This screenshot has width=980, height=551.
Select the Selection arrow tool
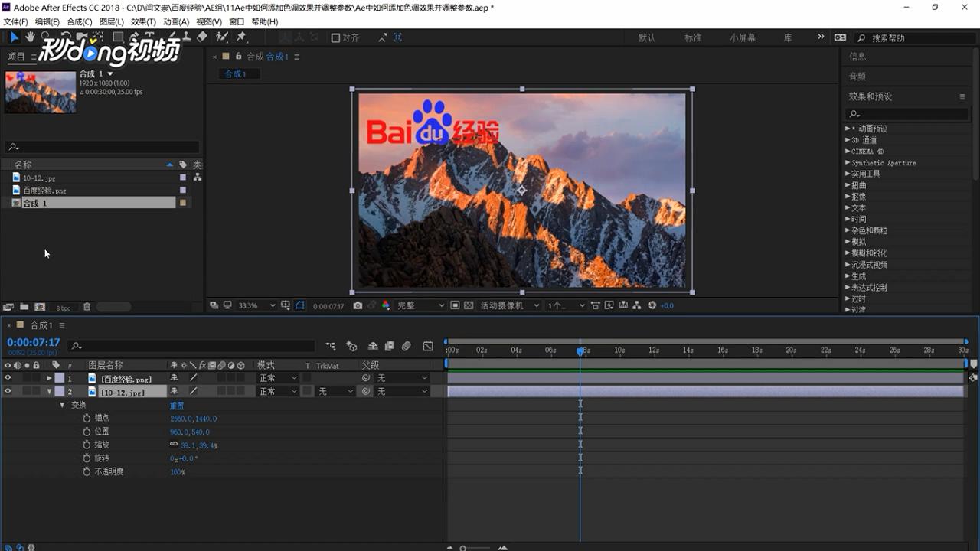pos(14,37)
